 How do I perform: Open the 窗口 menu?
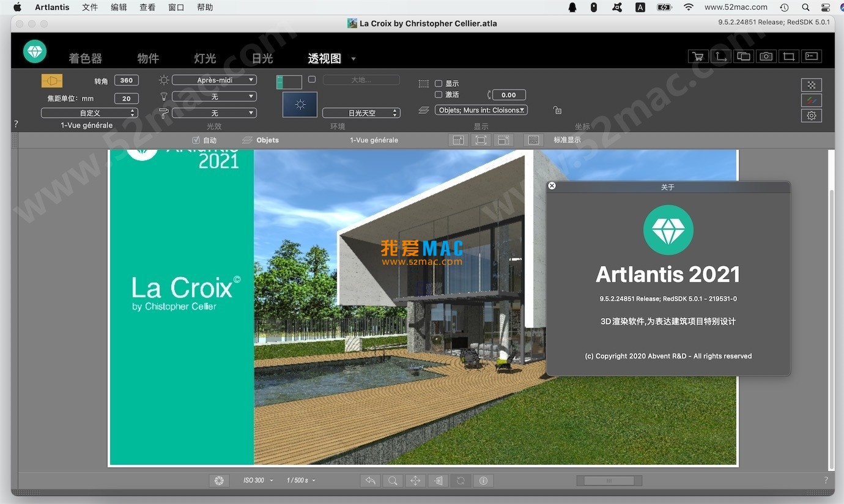[x=176, y=7]
